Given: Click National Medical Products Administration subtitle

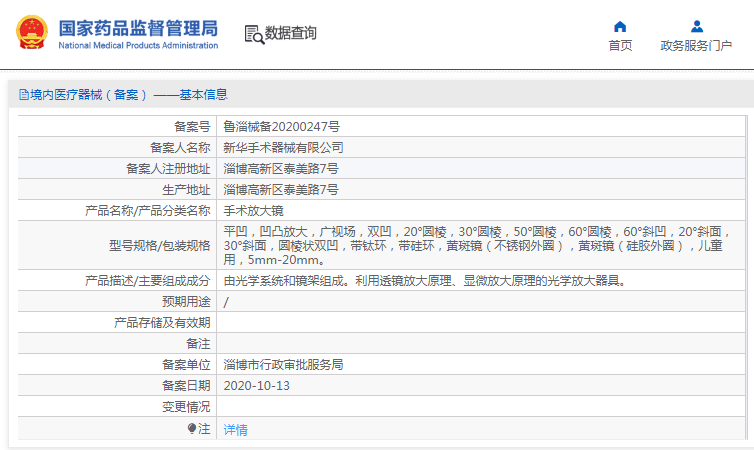Looking at the screenshot, I should [x=138, y=45].
